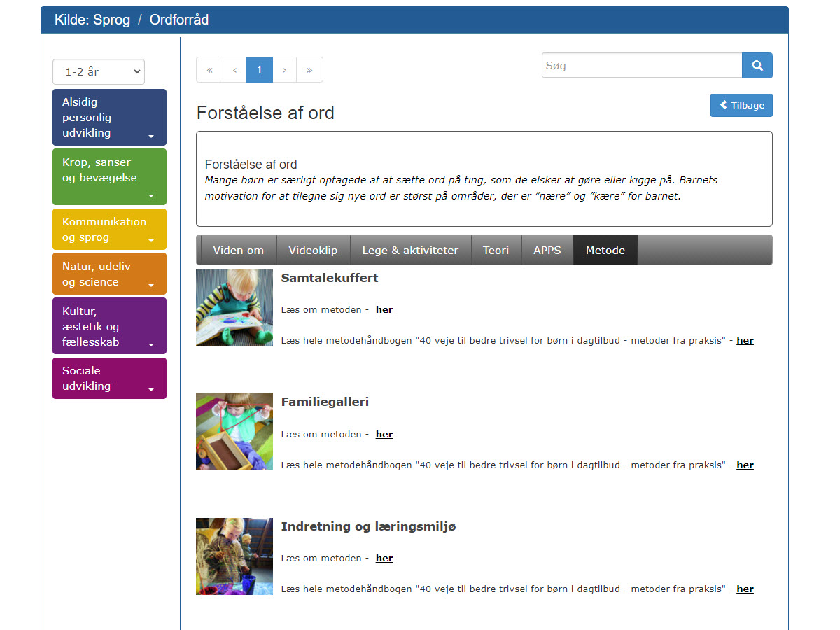Switch to the Videoklip tab
This screenshot has height=630, width=840.
[x=313, y=250]
